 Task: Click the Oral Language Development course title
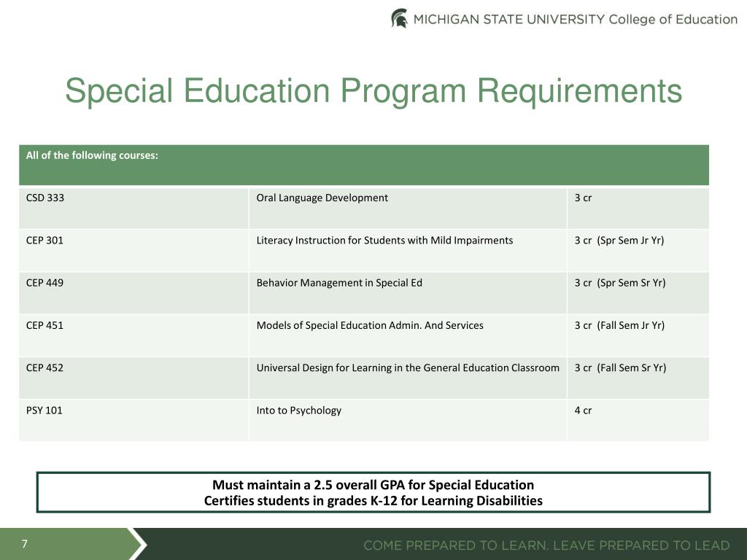(322, 198)
